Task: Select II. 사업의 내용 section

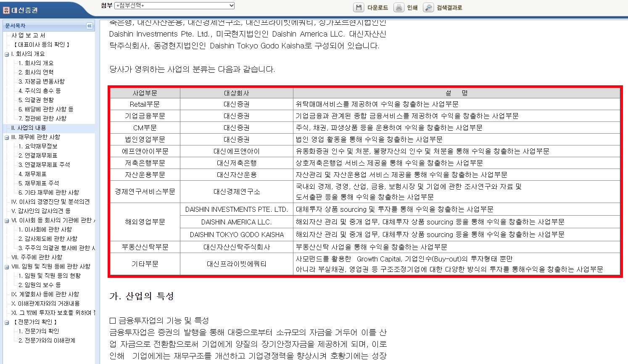Action: tap(29, 128)
